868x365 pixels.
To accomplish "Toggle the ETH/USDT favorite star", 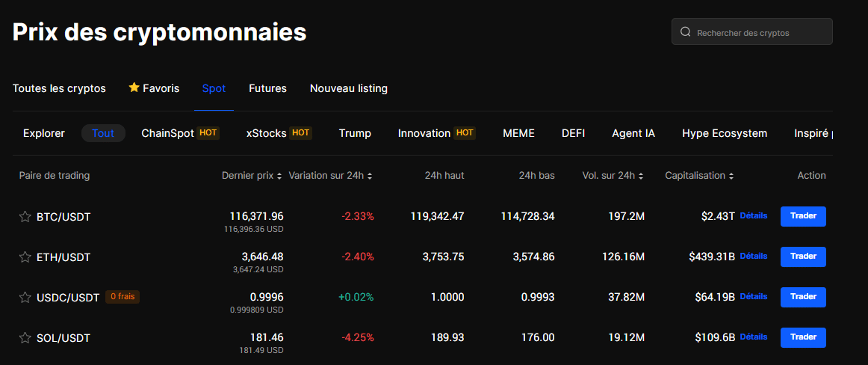I will click(25, 257).
